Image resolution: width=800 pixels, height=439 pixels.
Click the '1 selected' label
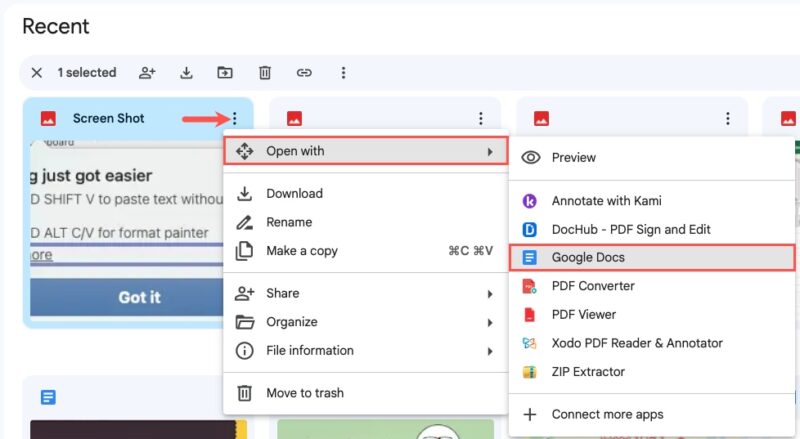pos(87,72)
